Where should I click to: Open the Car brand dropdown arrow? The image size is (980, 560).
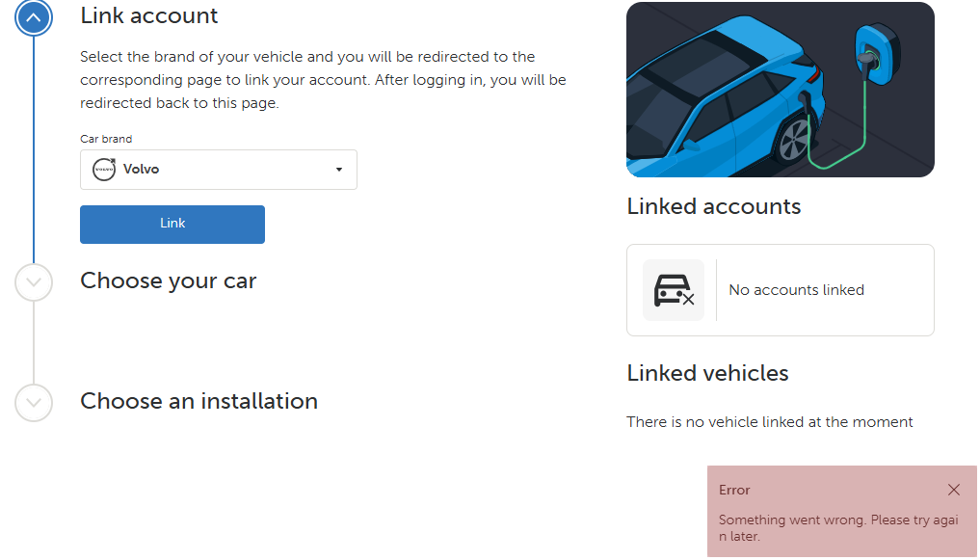(x=338, y=170)
